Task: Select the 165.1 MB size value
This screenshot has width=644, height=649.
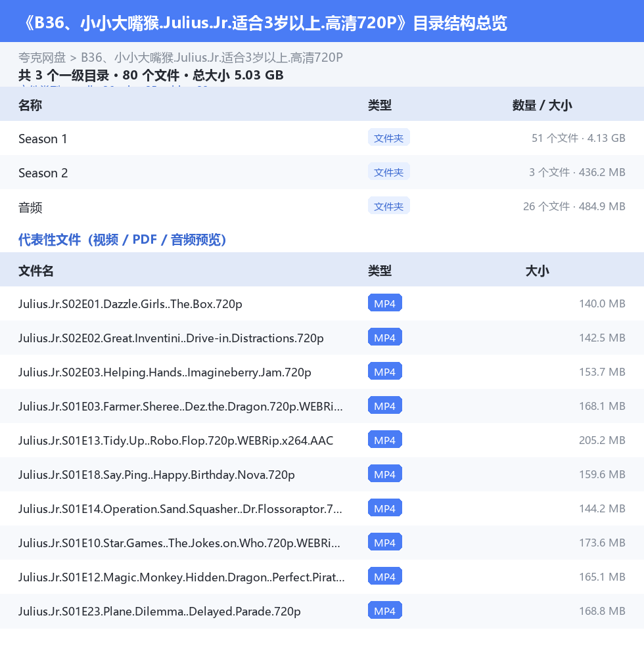Action: coord(602,577)
